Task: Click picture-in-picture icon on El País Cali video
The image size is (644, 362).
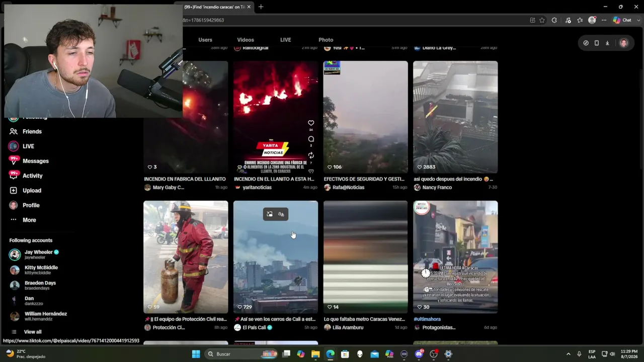Action: 270,214
